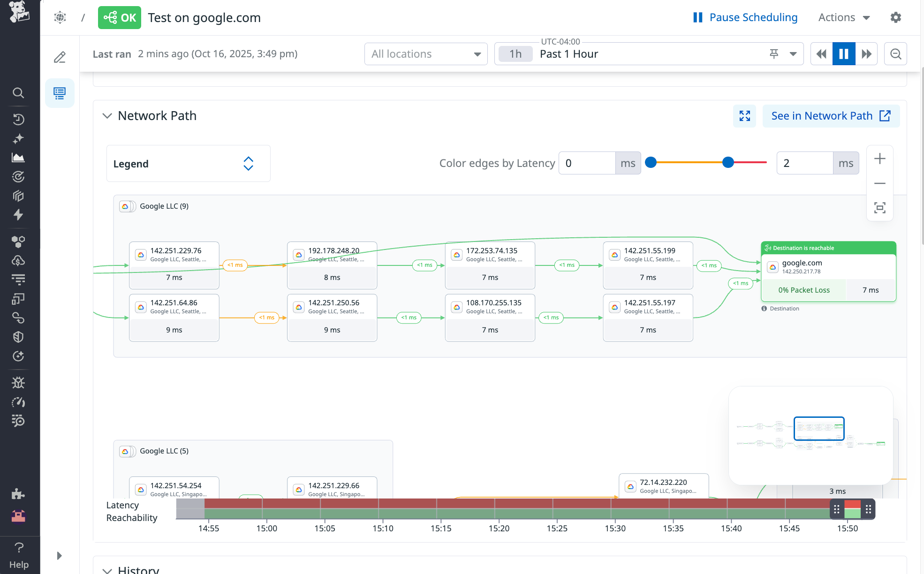The width and height of the screenshot is (924, 574).
Task: Collapse the Legend panel
Action: coord(248,163)
